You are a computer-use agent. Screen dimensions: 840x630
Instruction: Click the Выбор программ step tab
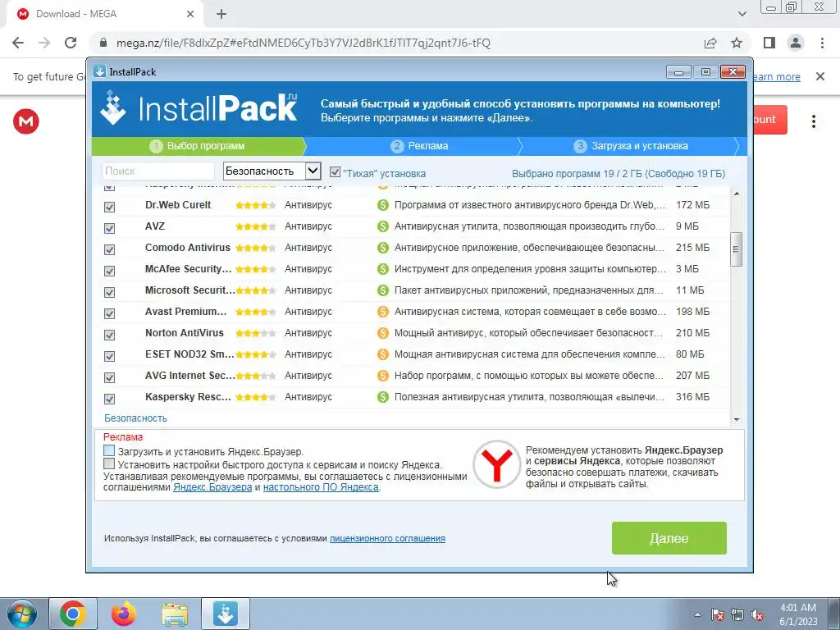point(199,146)
